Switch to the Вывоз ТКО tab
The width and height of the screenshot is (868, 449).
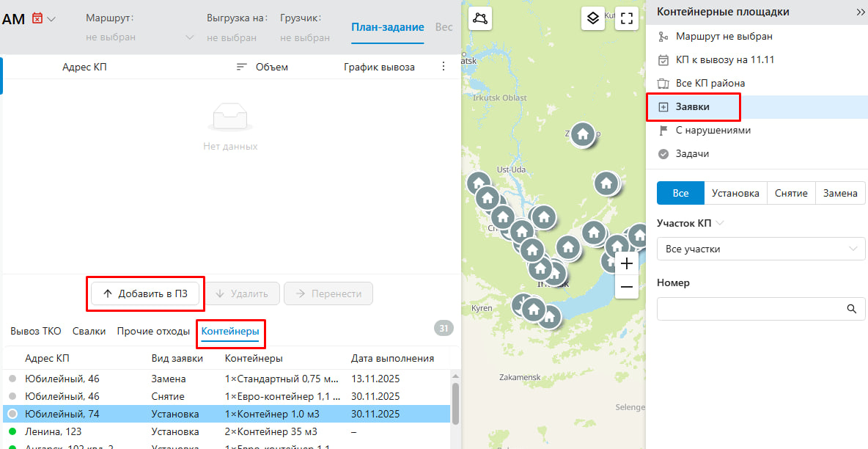pos(36,331)
